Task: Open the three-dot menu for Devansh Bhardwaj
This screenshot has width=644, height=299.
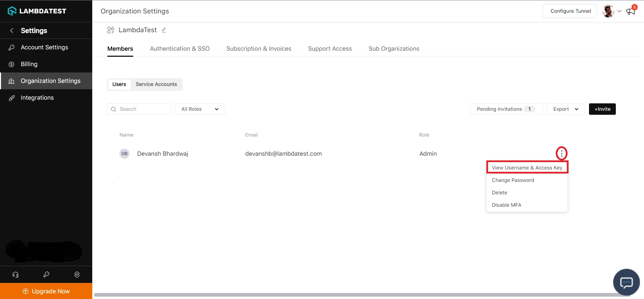Action: pyautogui.click(x=561, y=154)
